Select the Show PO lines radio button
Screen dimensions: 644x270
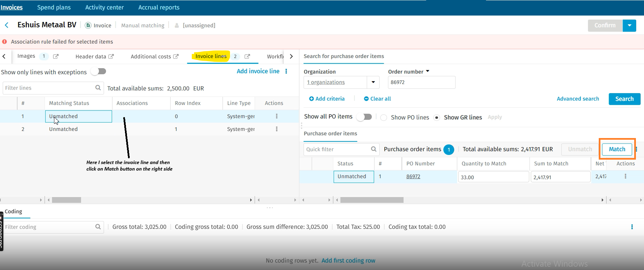pyautogui.click(x=384, y=117)
